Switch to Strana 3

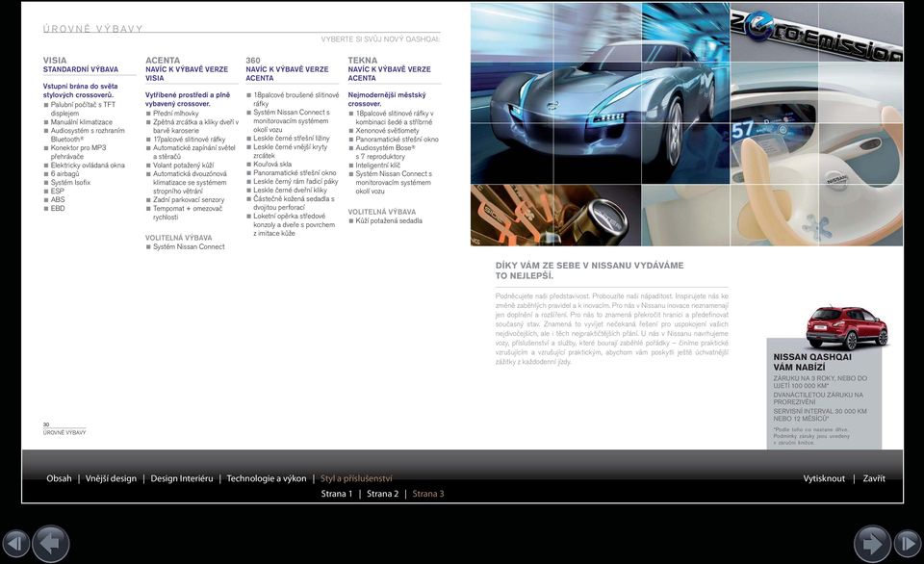click(x=428, y=494)
